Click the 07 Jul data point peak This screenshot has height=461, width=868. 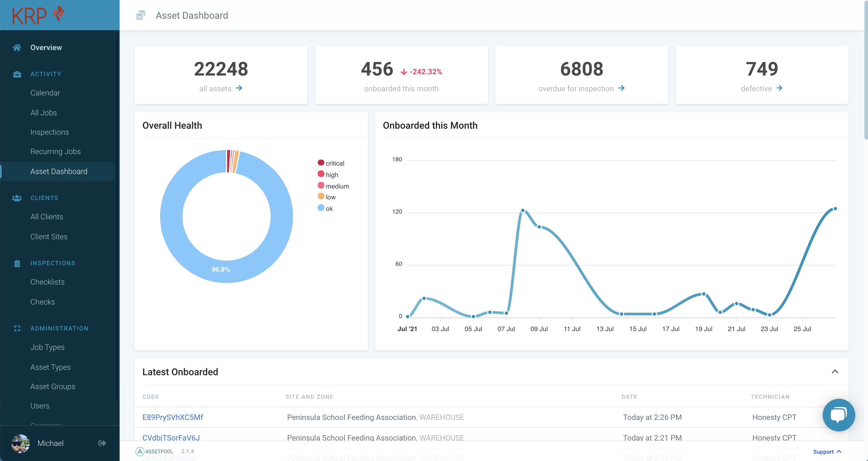point(522,210)
